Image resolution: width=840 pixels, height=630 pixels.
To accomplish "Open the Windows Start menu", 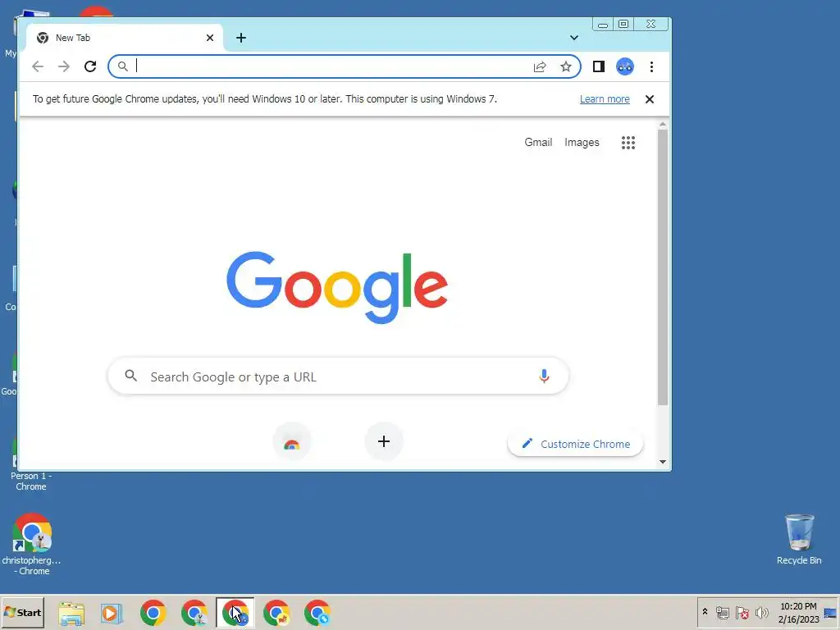I will tap(22, 612).
